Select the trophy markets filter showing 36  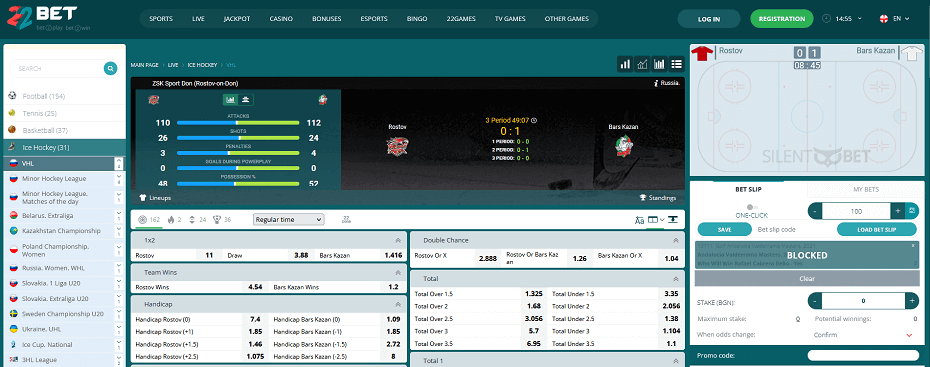[x=222, y=219]
